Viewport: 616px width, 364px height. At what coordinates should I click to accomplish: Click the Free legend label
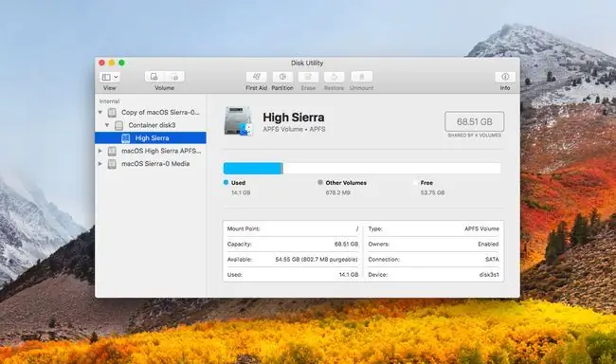coord(426,183)
